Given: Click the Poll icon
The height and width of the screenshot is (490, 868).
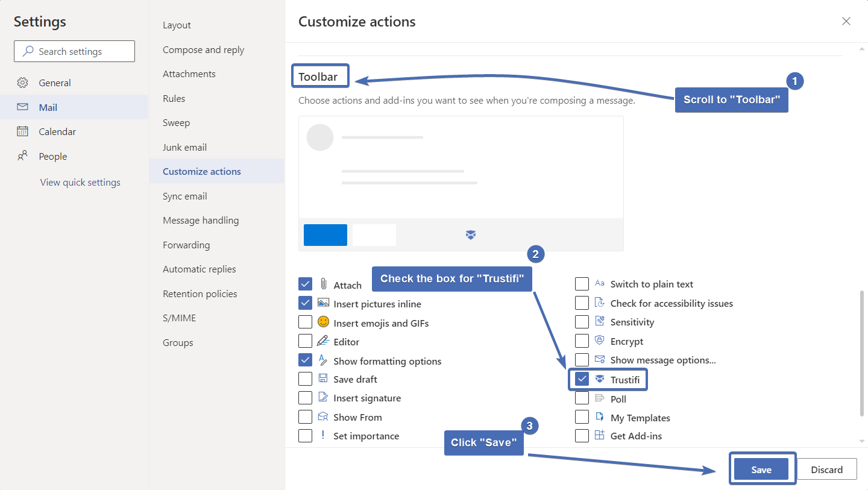Looking at the screenshot, I should click(x=599, y=398).
